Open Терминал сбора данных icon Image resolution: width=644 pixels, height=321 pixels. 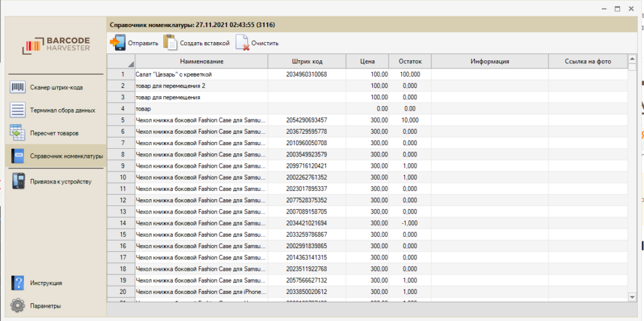pos(18,110)
